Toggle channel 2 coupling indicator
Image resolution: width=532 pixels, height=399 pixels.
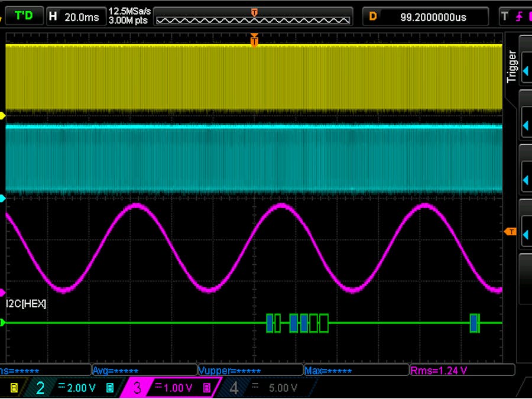[61, 388]
